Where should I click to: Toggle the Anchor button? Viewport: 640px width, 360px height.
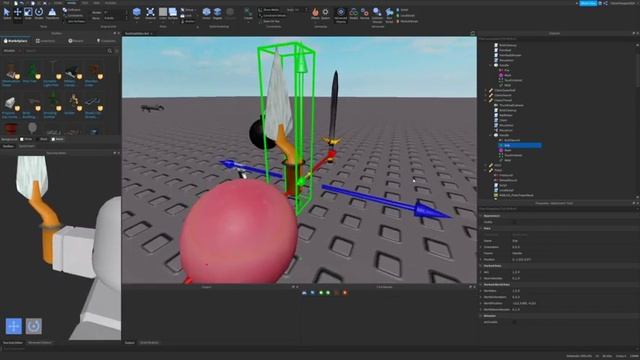188,21
